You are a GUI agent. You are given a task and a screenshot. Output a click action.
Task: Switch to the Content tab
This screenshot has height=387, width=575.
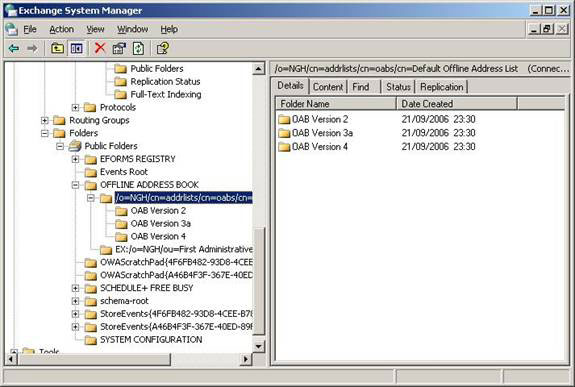[x=328, y=87]
